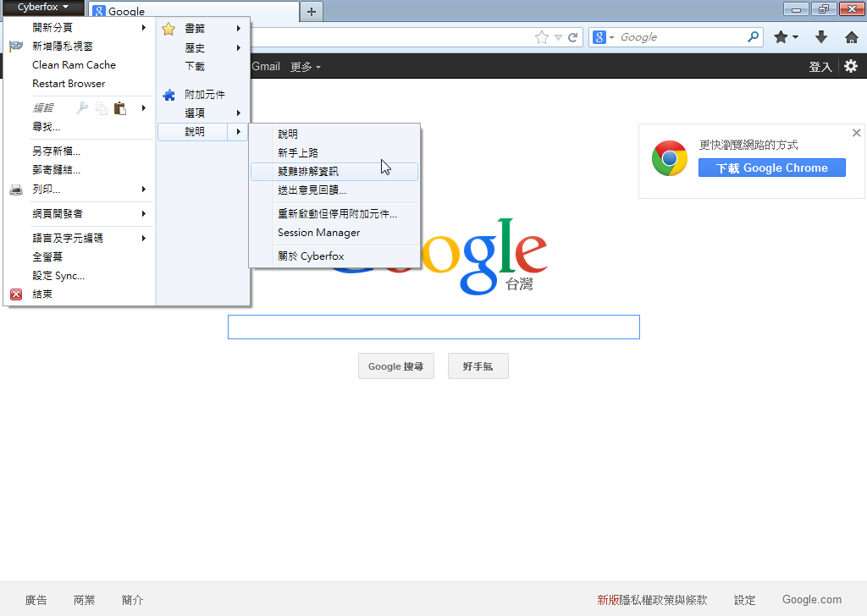The image size is (867, 616).
Task: Click the cut scissors icon in the menu
Action: [82, 107]
